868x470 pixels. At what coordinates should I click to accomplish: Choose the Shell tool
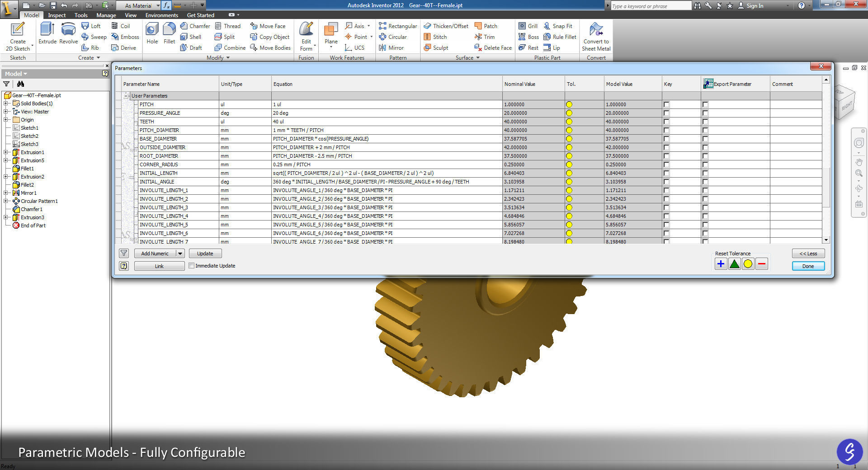(x=191, y=37)
